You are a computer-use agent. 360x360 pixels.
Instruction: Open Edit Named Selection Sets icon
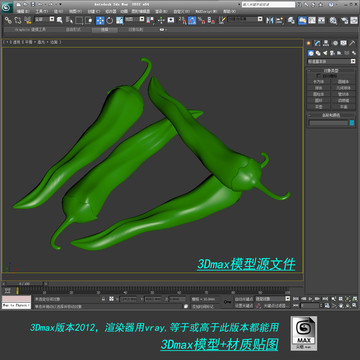(222, 20)
